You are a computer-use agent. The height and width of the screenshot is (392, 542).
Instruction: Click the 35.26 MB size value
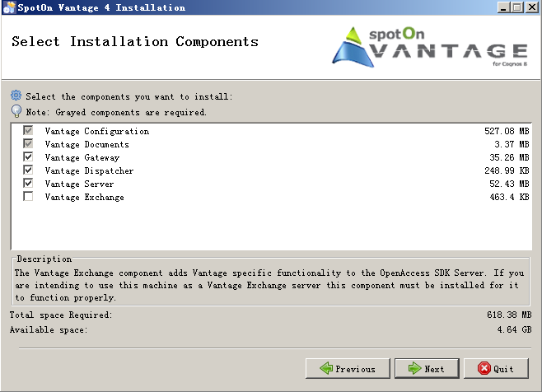click(509, 157)
